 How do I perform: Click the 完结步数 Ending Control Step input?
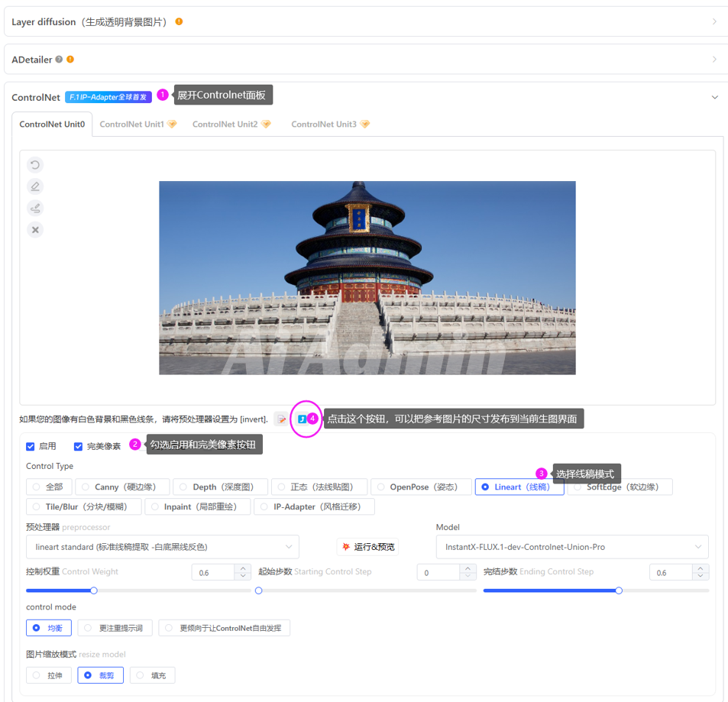click(x=671, y=572)
